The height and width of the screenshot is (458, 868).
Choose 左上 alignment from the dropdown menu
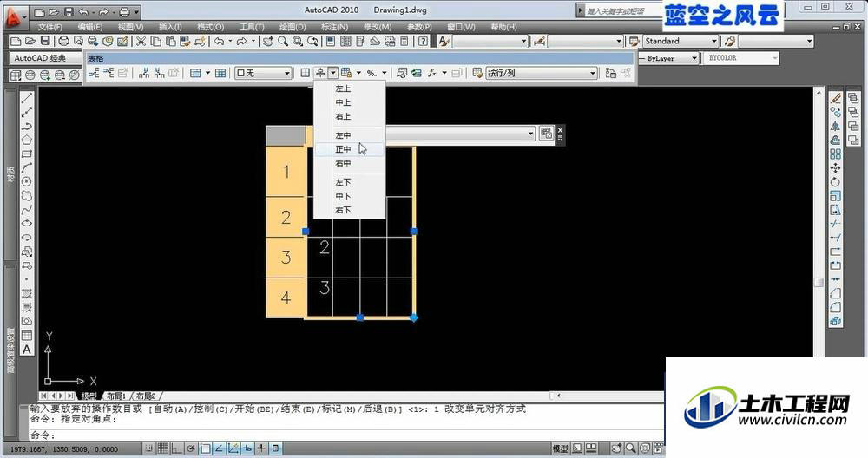(349, 88)
